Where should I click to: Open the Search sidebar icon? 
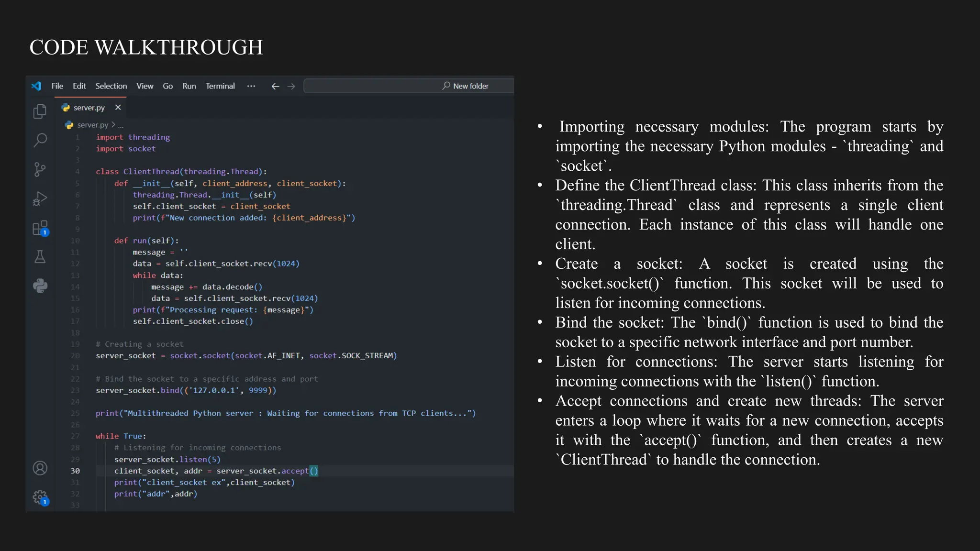point(40,140)
